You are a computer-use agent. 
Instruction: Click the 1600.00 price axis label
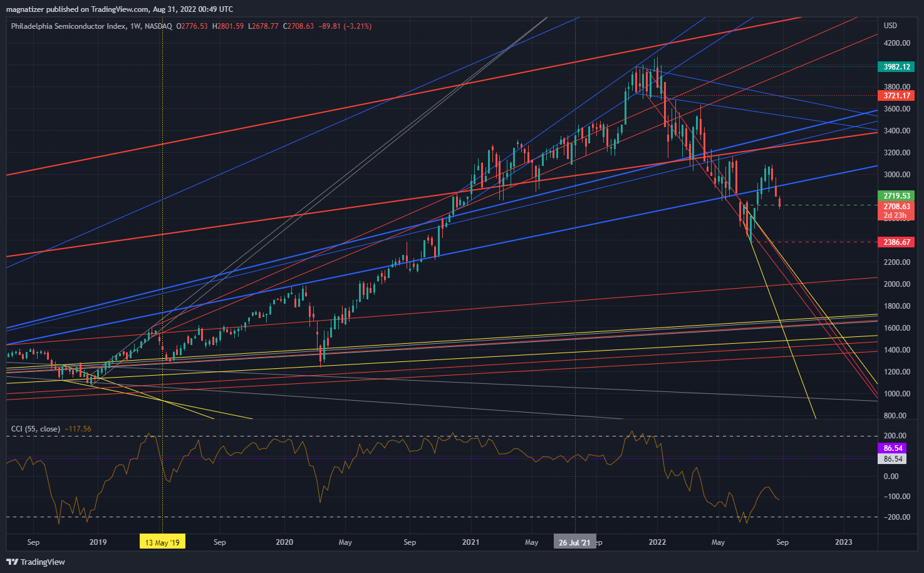tap(897, 328)
